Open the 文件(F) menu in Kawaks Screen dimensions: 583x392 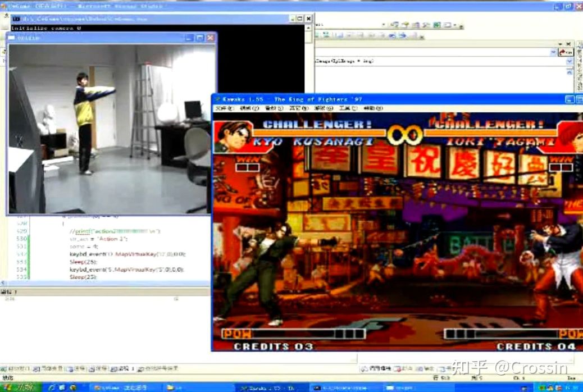click(x=225, y=108)
